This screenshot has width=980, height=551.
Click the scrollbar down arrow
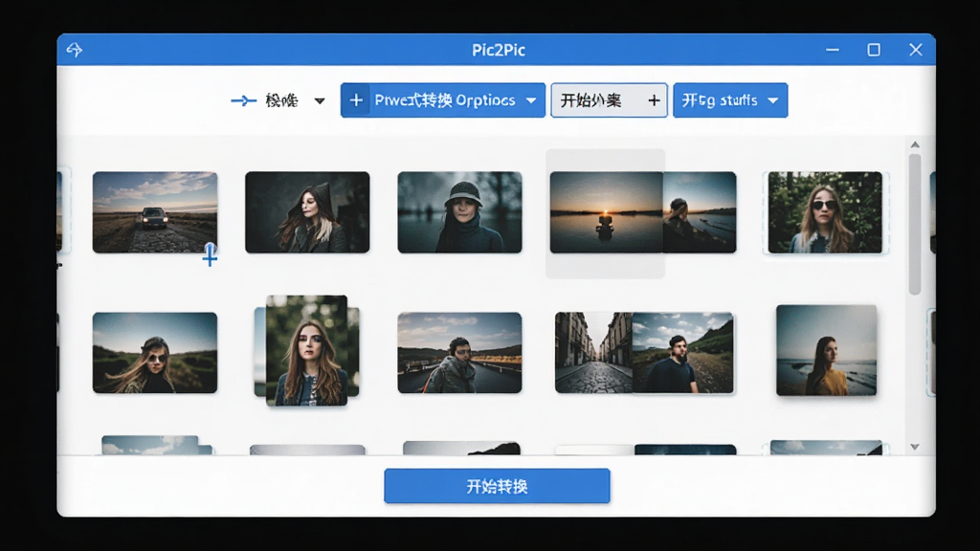[x=915, y=447]
